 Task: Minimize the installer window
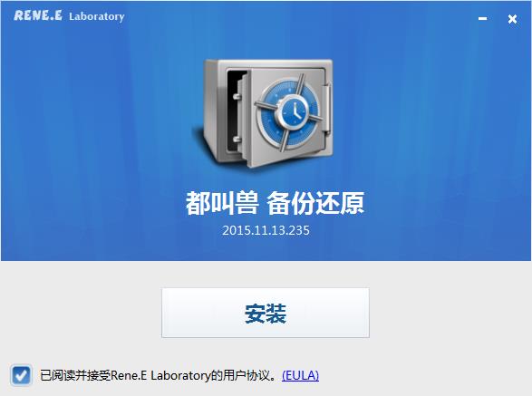pyautogui.click(x=482, y=18)
